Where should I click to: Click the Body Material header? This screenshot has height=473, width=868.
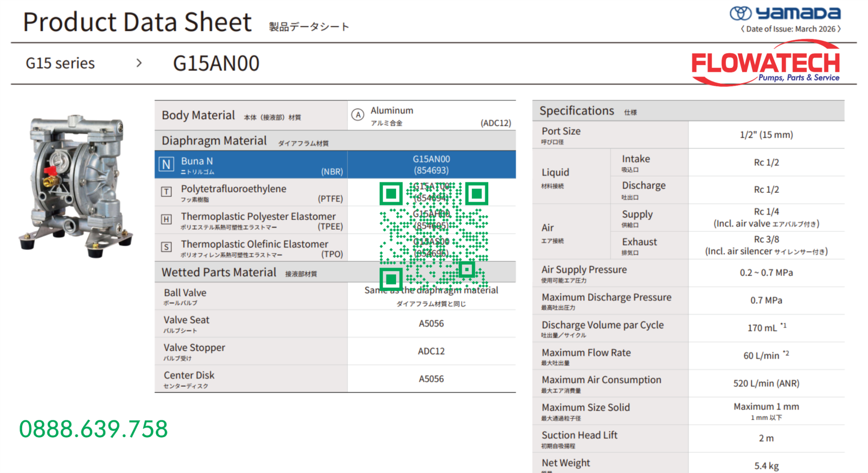pyautogui.click(x=198, y=115)
